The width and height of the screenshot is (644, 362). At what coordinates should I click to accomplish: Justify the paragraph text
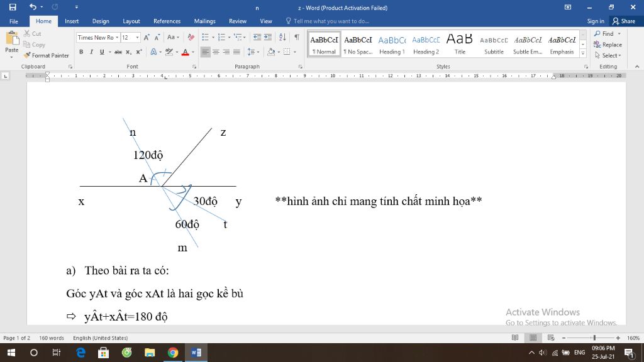pyautogui.click(x=236, y=52)
